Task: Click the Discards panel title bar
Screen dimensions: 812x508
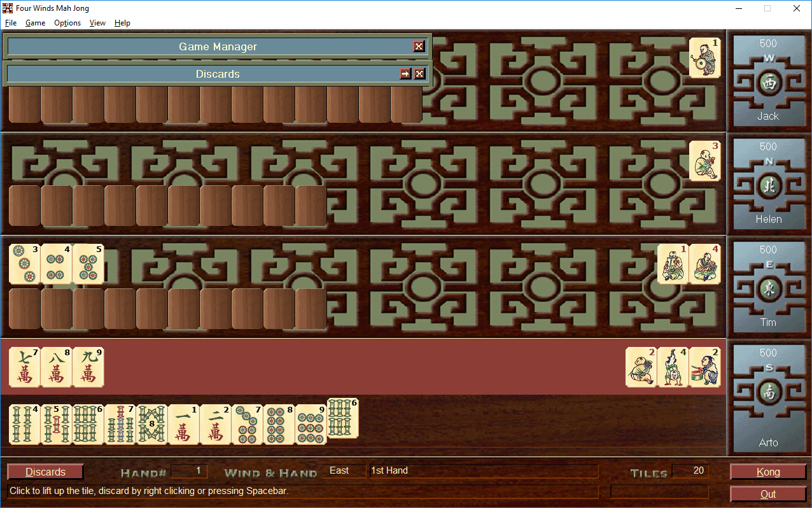Action: [218, 74]
